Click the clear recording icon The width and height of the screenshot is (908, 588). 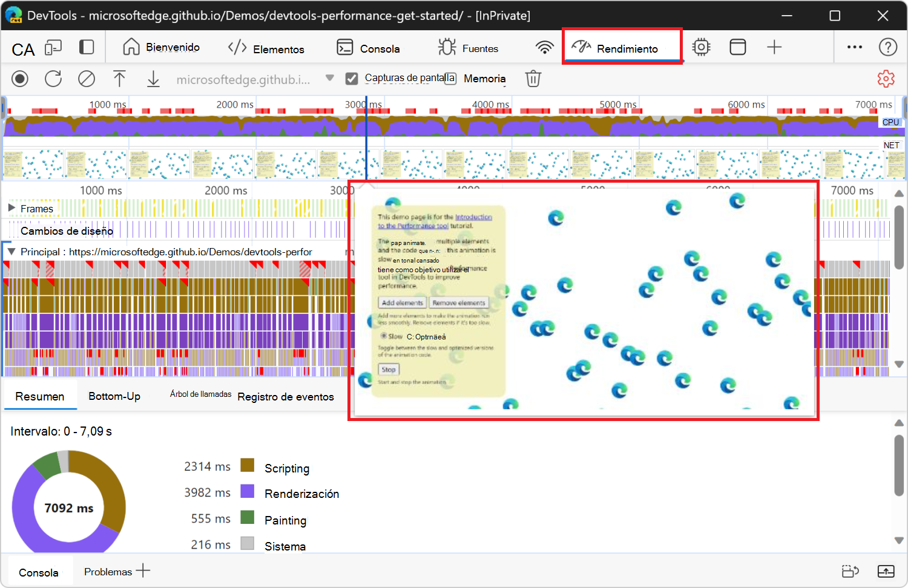pyautogui.click(x=87, y=79)
